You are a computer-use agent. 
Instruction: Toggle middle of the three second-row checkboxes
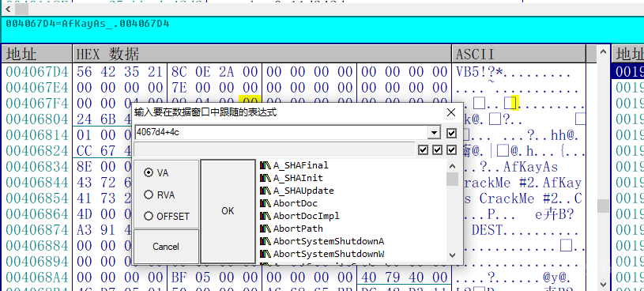coord(438,150)
